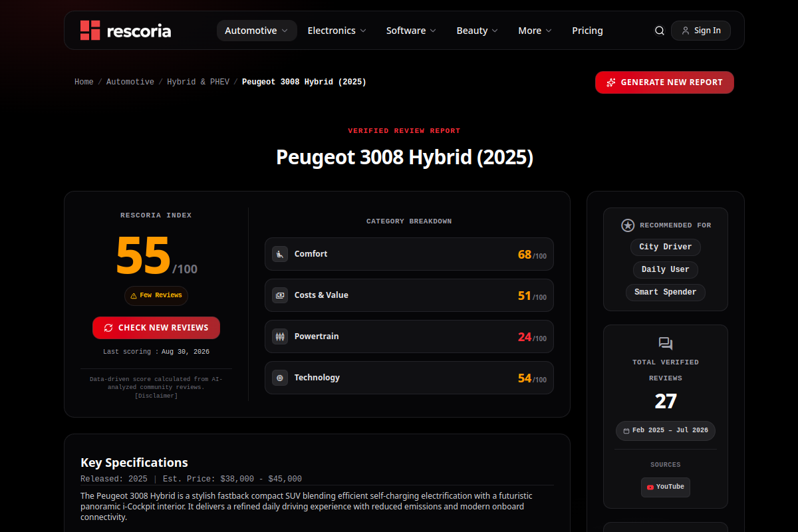Click the chat bubbles reviews icon
Image resolution: width=798 pixels, height=532 pixels.
point(666,344)
